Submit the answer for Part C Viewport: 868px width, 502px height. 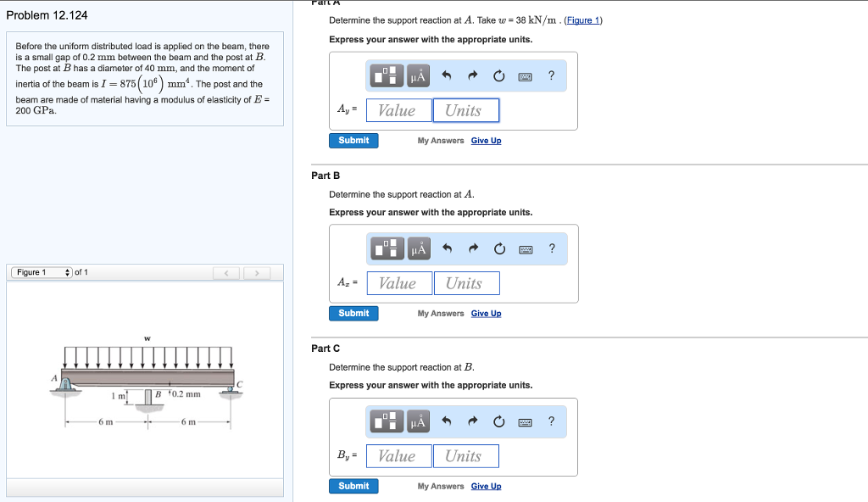pyautogui.click(x=353, y=486)
